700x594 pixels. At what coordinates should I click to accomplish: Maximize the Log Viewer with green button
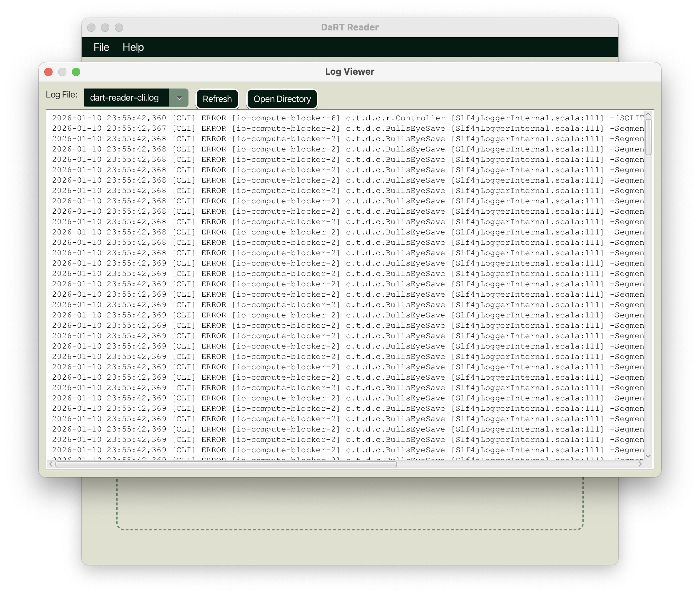76,72
